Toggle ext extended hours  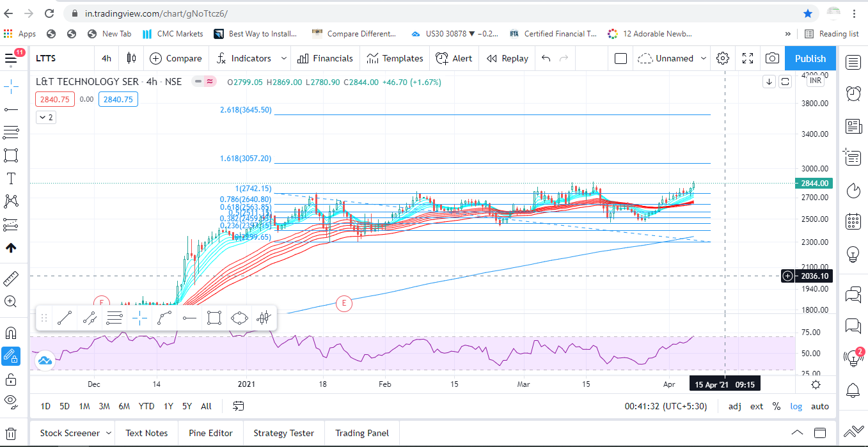757,406
